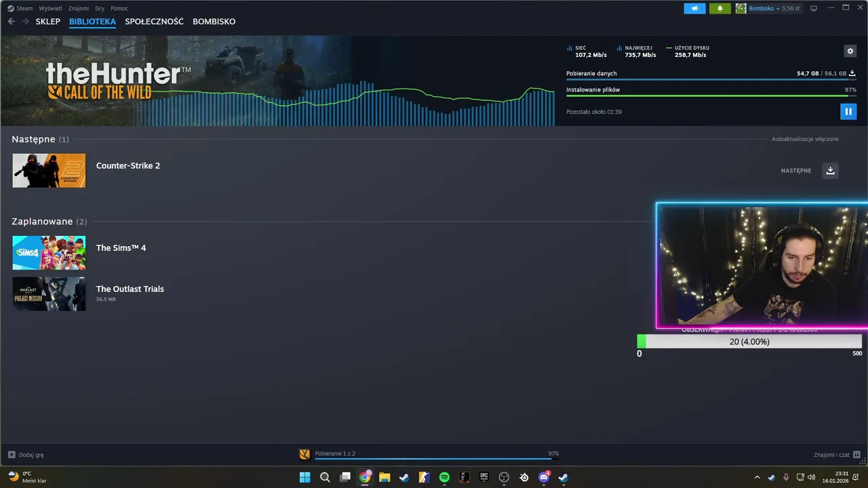
Task: Click the microphone tray icon
Action: point(786,477)
